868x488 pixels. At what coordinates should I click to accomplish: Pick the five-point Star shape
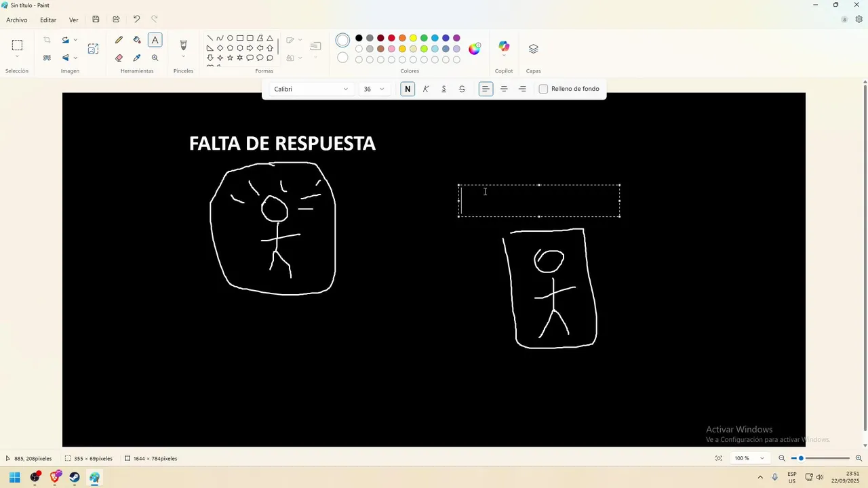pos(230,58)
